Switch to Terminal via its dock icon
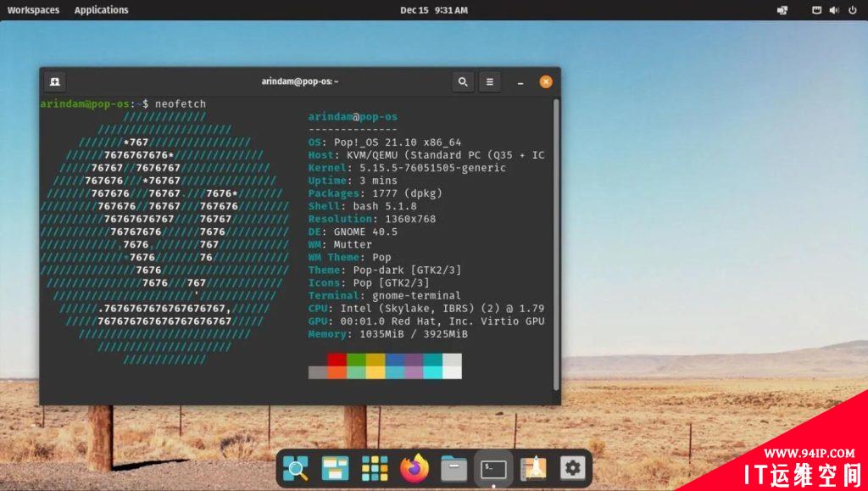The image size is (868, 491). tap(493, 469)
